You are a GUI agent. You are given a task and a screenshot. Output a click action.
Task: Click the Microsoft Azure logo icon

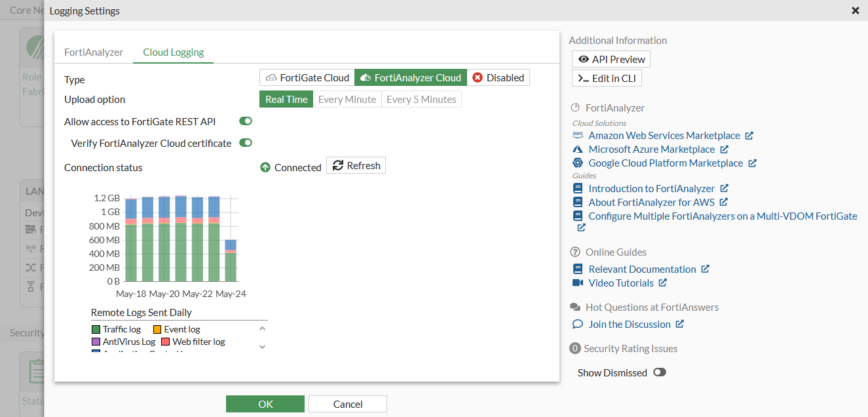point(578,149)
